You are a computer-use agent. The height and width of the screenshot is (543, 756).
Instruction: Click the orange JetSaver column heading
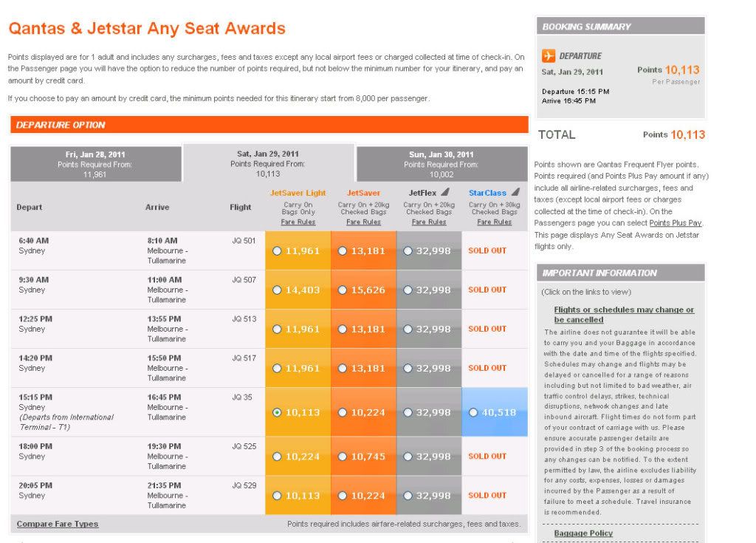click(x=363, y=193)
